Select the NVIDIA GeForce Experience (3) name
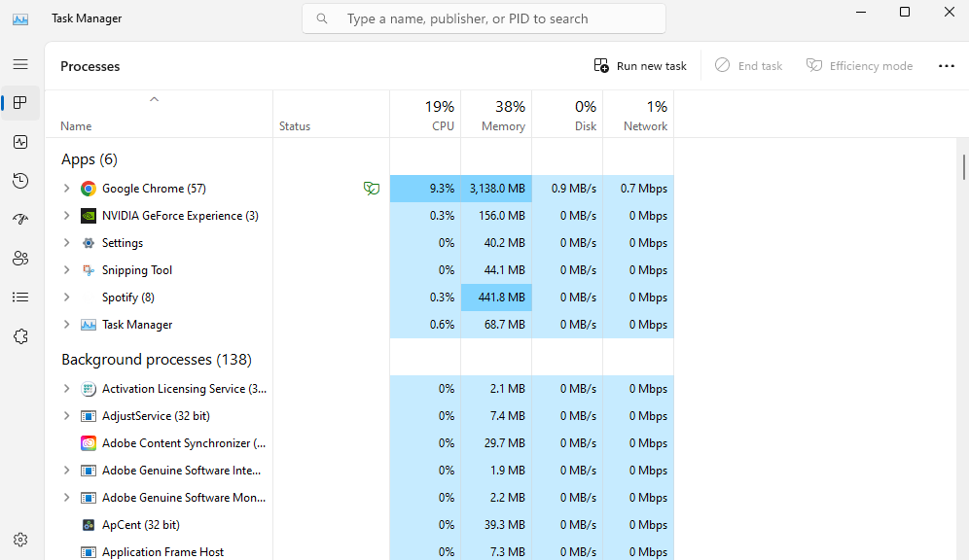Viewport: 969px width, 560px height. point(180,216)
